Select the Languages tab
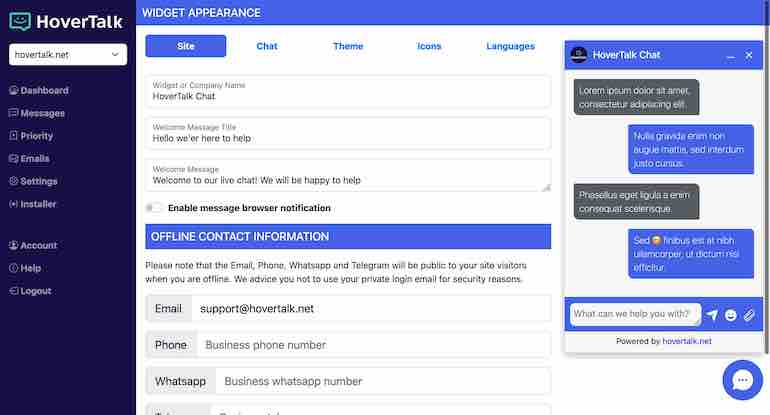This screenshot has height=415, width=770. (x=510, y=46)
